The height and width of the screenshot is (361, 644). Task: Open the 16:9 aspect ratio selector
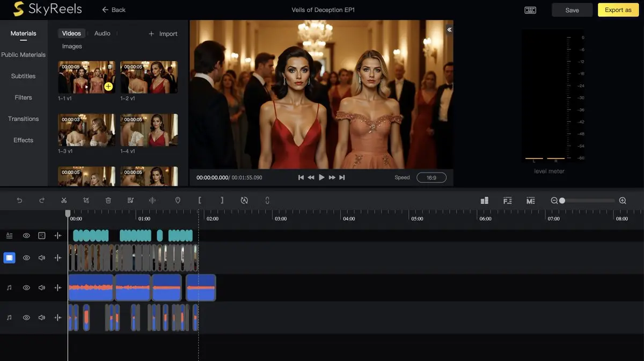pyautogui.click(x=431, y=177)
